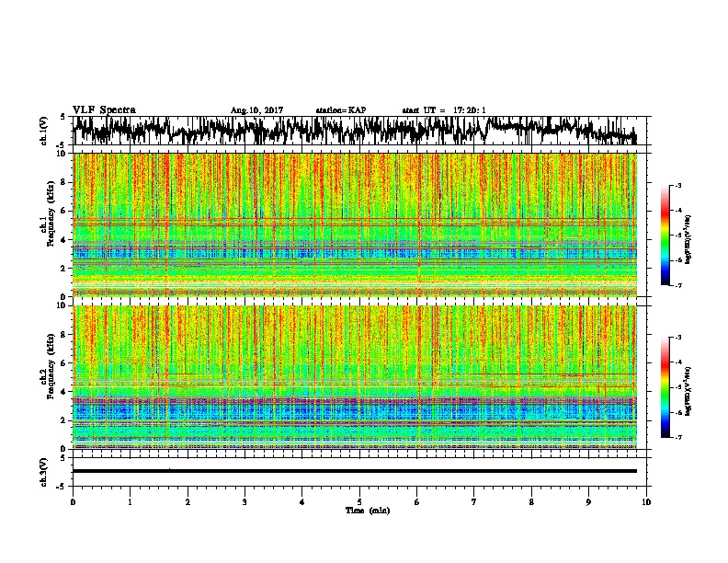Click the "ch.1(V)" vertical axis label
Image resolution: width=728 pixels, height=563 pixels.
pyautogui.click(x=44, y=131)
